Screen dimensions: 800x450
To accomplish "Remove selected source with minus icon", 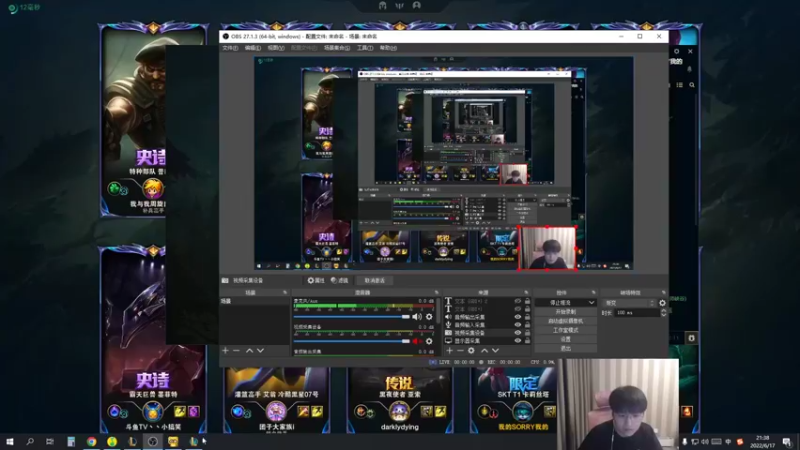I will pos(460,351).
